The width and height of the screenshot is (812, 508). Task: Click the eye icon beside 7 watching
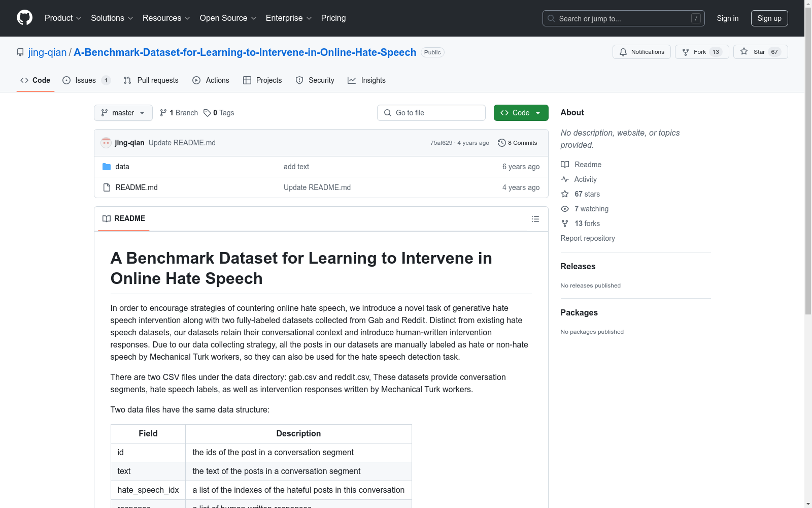coord(565,209)
